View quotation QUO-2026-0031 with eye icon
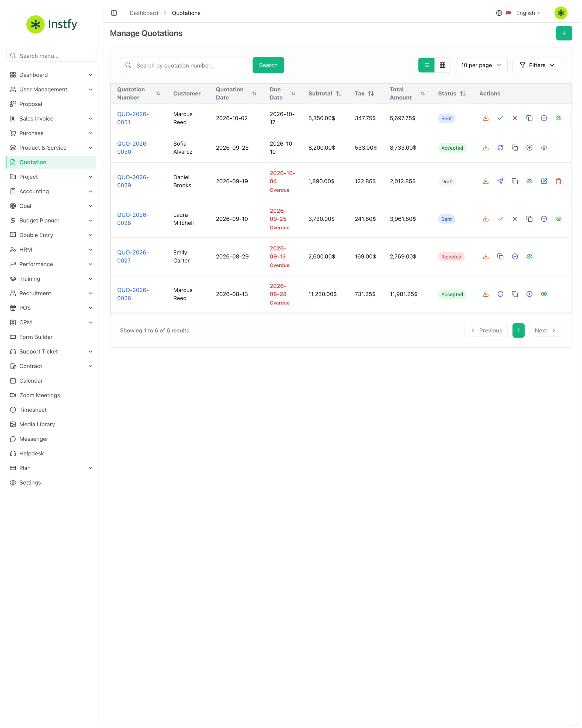 [x=558, y=118]
